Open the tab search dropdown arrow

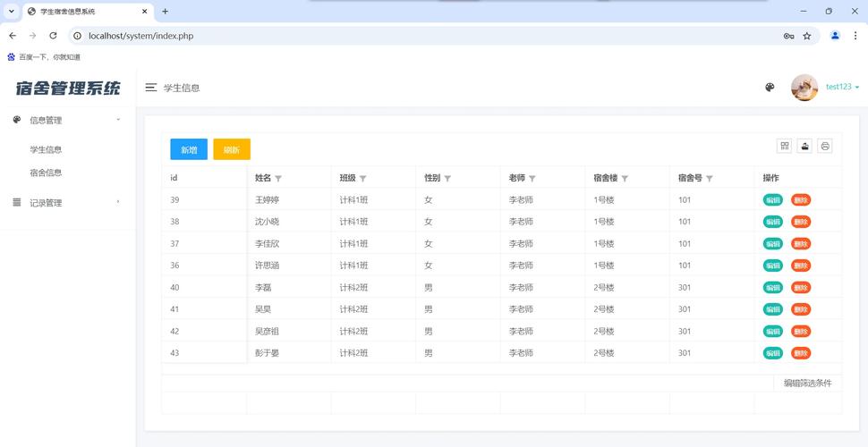[x=11, y=11]
